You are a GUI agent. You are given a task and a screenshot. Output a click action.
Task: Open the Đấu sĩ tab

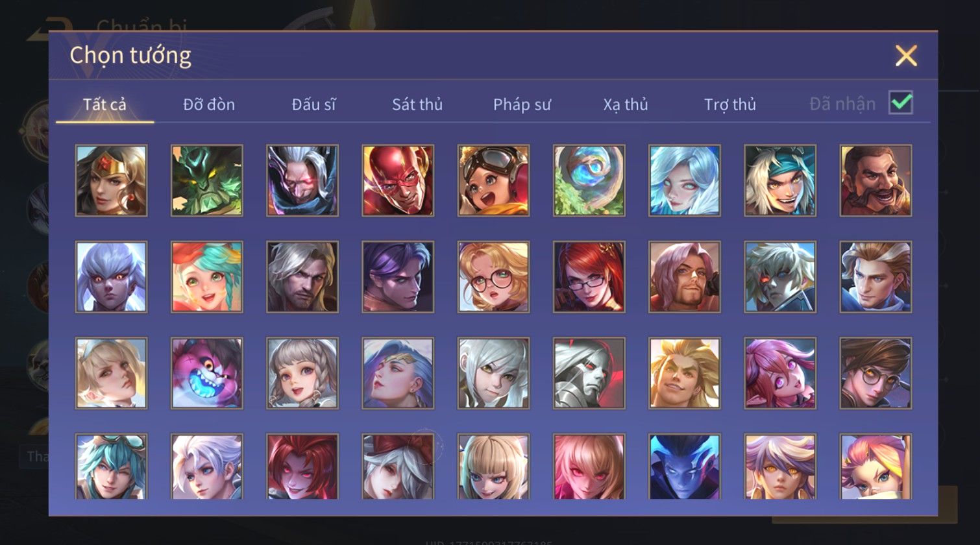(313, 104)
